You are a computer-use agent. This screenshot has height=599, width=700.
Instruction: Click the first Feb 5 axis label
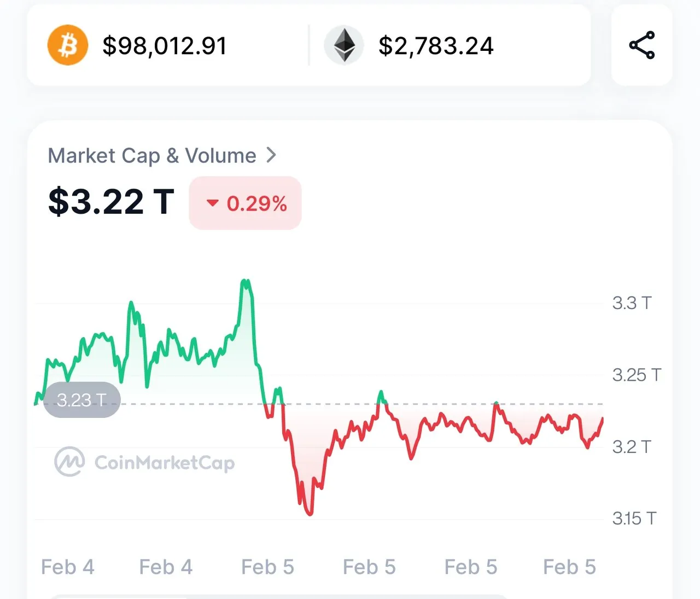click(267, 567)
